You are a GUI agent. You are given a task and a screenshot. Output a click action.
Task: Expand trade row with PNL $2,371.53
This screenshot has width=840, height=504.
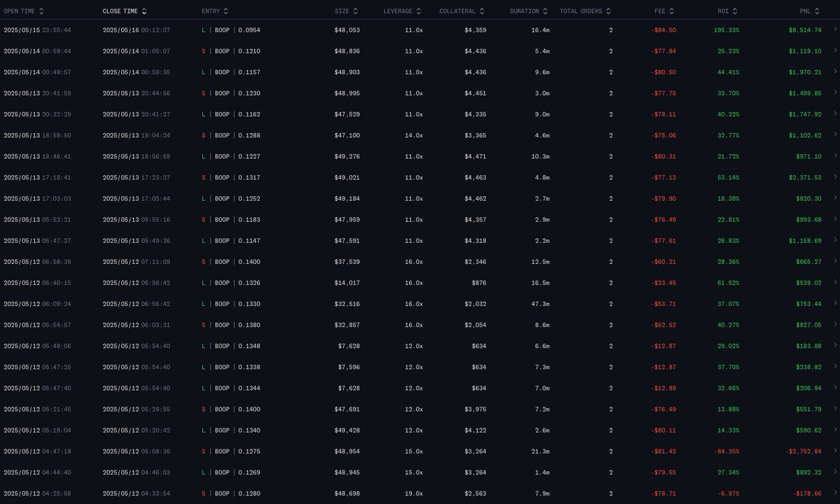pyautogui.click(x=834, y=178)
